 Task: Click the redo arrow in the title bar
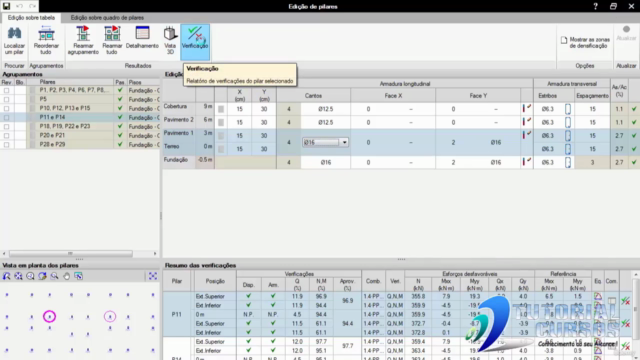(32, 6)
